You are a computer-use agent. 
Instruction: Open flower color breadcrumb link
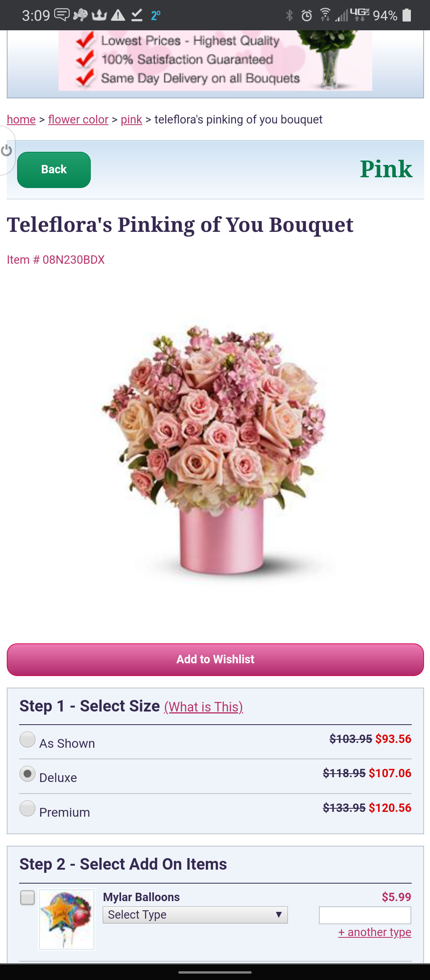point(78,120)
